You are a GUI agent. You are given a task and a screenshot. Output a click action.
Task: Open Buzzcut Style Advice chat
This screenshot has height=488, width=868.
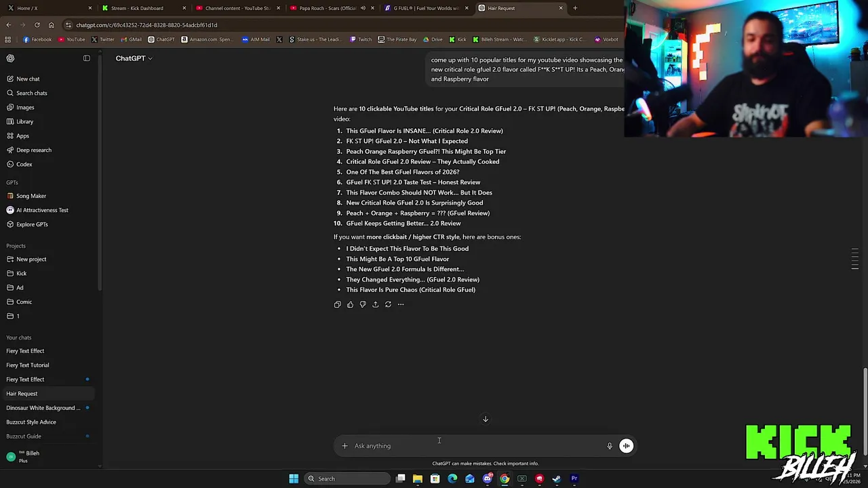click(47, 422)
